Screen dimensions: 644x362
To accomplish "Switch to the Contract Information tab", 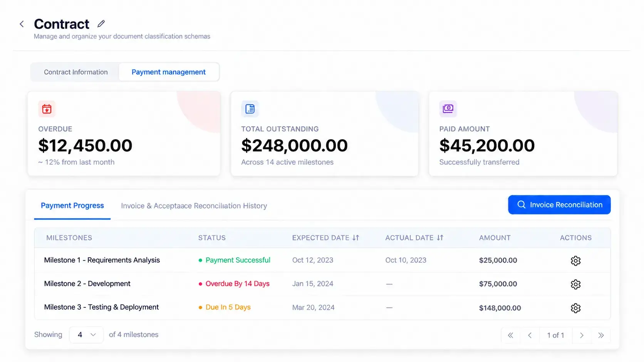I will pos(75,72).
